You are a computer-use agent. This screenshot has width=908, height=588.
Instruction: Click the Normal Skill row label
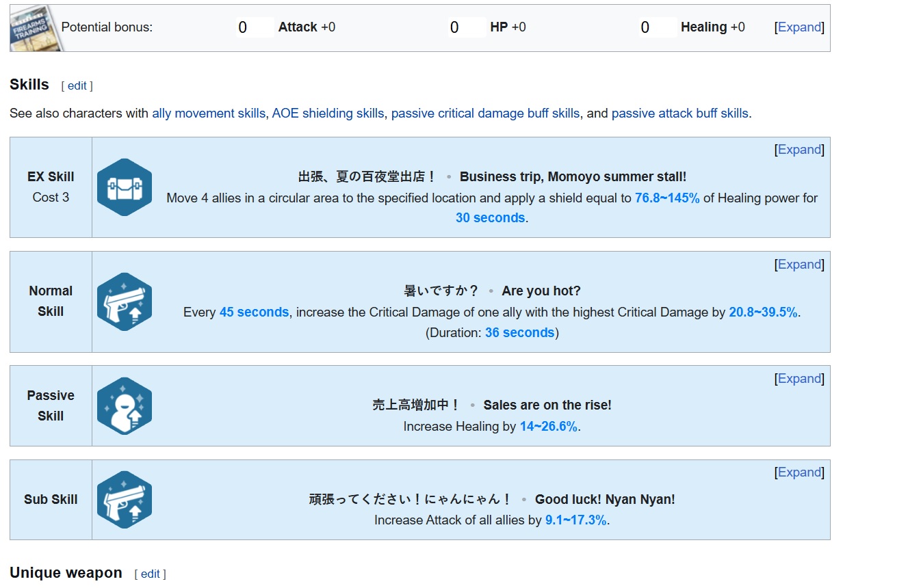tap(51, 302)
